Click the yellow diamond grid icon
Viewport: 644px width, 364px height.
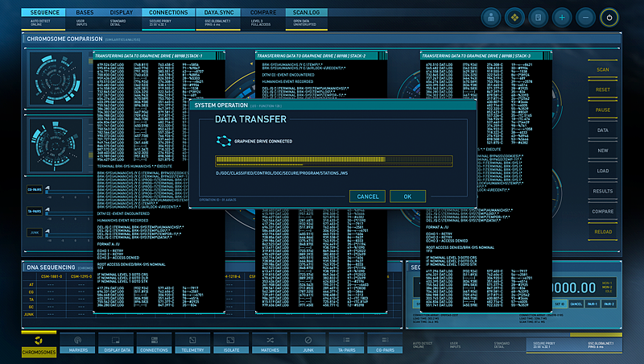pos(515,17)
